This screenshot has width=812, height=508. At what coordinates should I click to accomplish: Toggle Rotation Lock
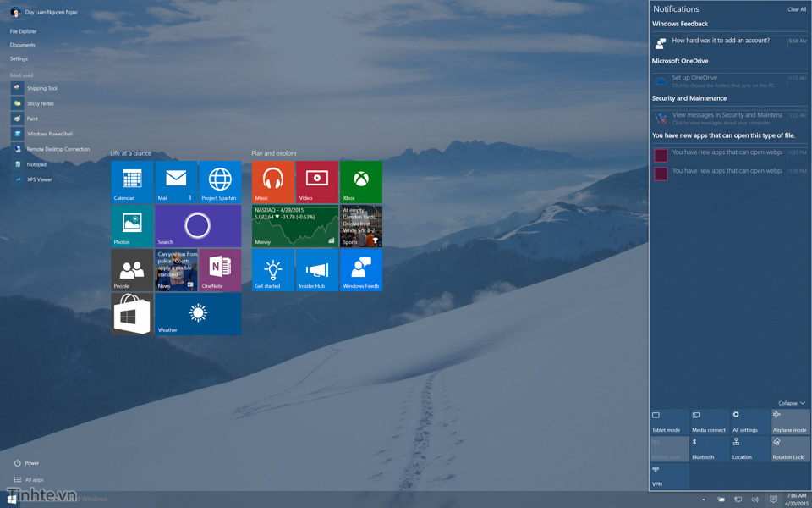pos(790,449)
